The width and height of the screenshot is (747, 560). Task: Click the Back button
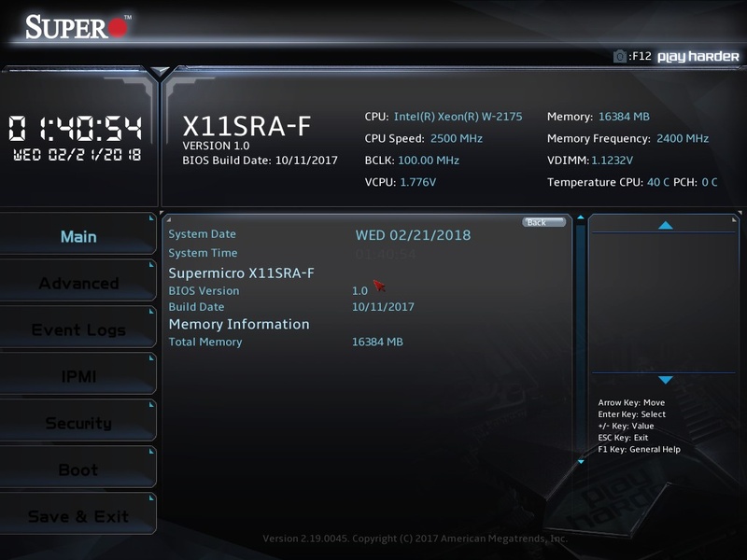(x=545, y=223)
